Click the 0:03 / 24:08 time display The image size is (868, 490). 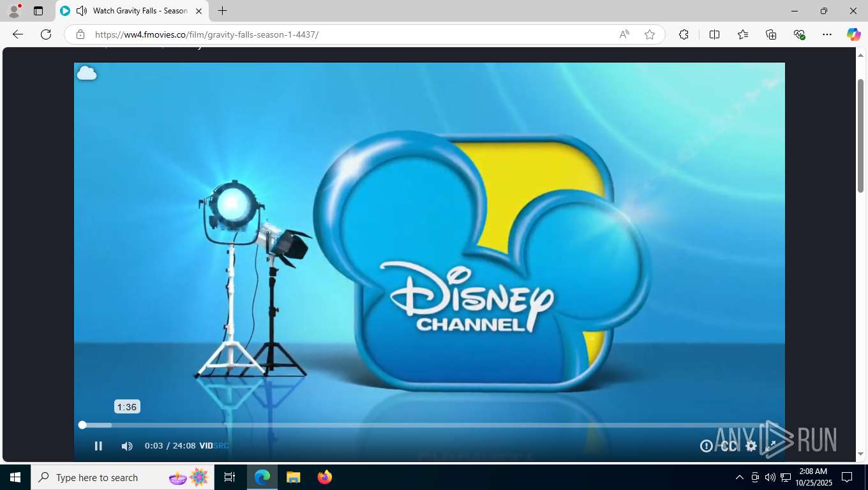170,446
